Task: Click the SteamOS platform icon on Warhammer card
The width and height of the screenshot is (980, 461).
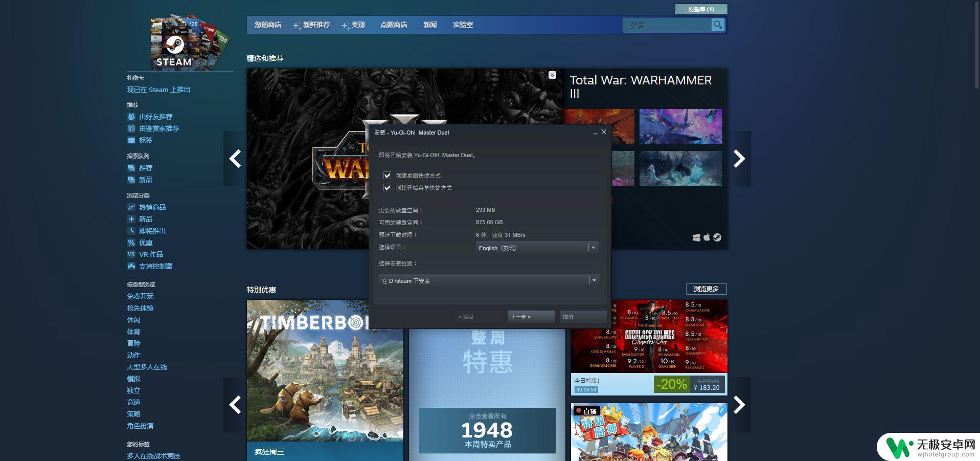Action: pyautogui.click(x=717, y=237)
